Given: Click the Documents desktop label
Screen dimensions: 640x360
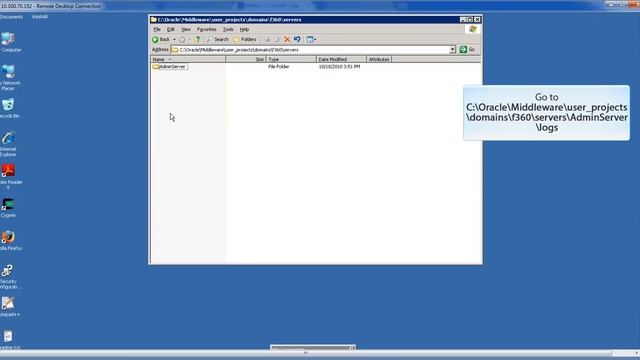Looking at the screenshot, I should pos(11,17).
